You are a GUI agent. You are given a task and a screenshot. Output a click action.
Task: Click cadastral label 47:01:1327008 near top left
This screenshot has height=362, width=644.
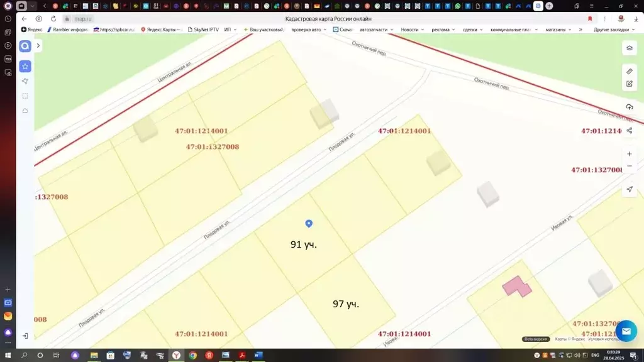tap(213, 146)
